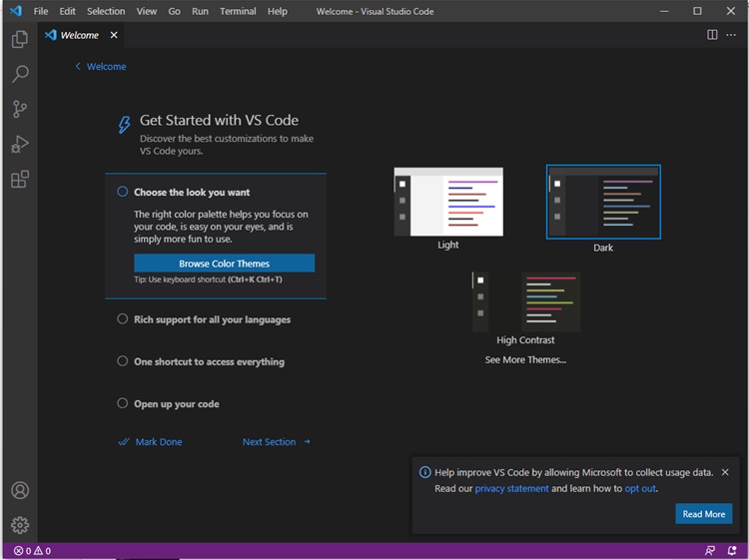Click the Mark Done checkmark icon
749x560 pixels.
point(124,441)
